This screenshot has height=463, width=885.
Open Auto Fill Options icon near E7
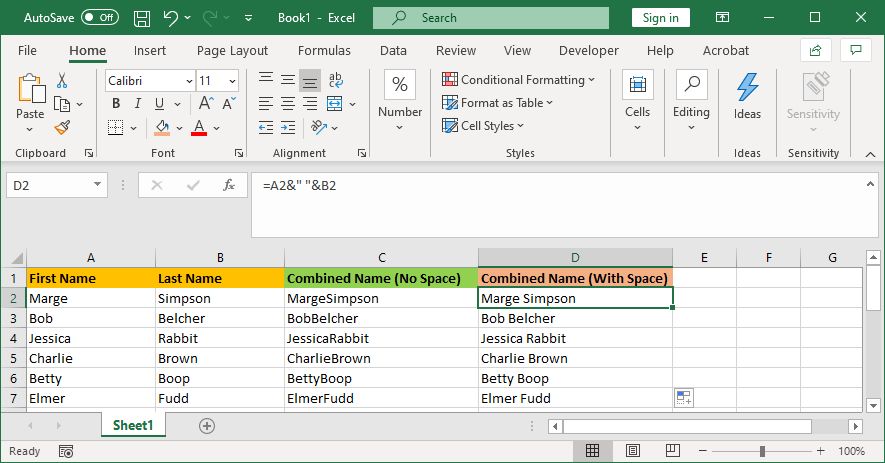(x=684, y=398)
